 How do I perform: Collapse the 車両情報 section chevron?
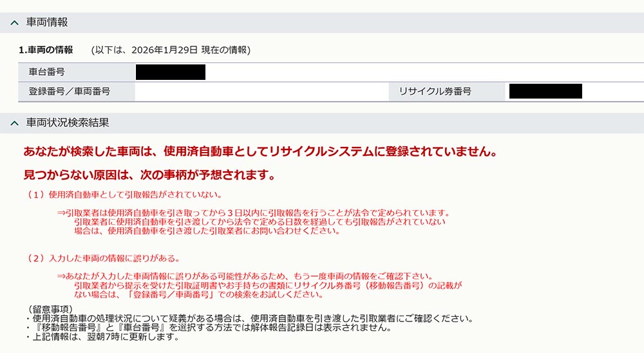point(14,23)
